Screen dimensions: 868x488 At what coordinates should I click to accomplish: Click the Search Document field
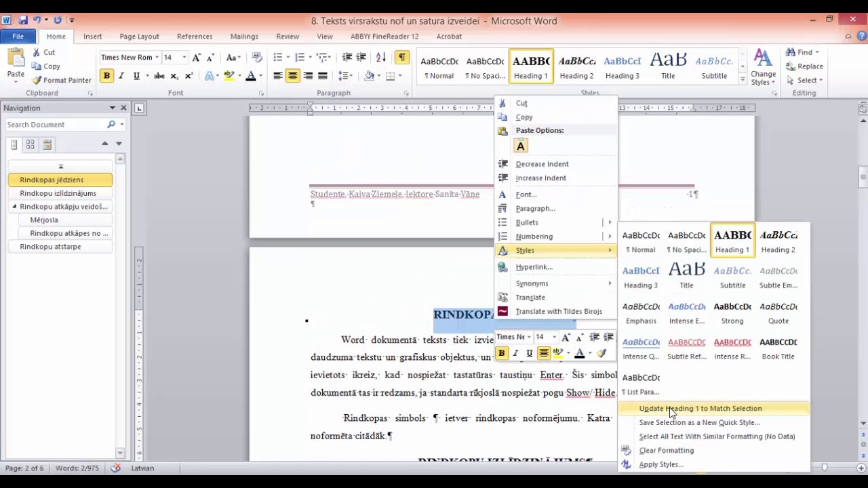click(56, 125)
